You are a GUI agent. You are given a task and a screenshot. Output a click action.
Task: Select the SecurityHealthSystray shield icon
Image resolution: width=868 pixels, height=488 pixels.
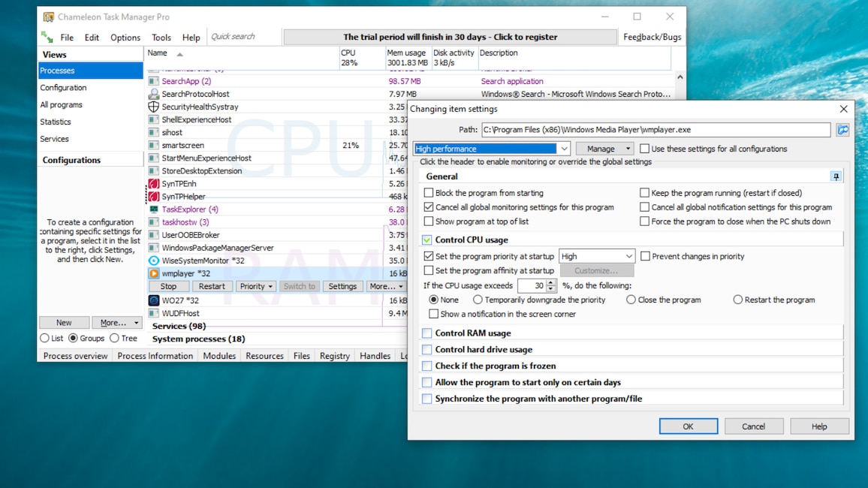click(x=154, y=107)
